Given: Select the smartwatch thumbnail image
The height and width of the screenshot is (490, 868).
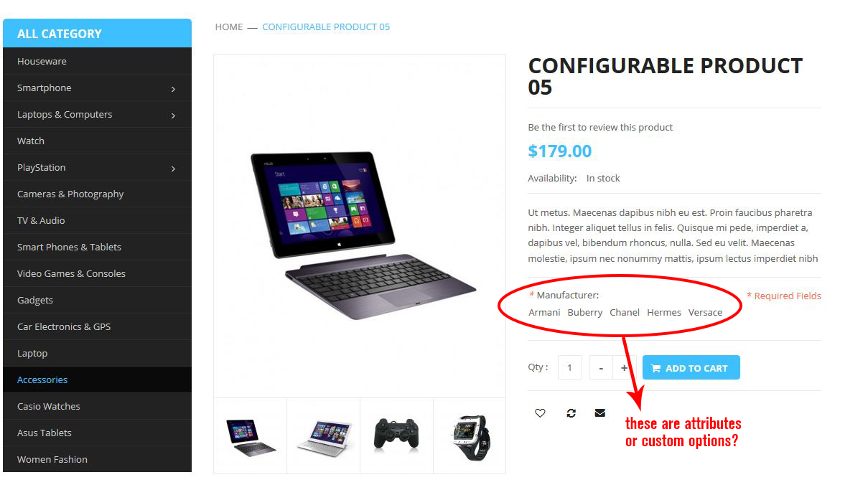Looking at the screenshot, I should (x=470, y=435).
